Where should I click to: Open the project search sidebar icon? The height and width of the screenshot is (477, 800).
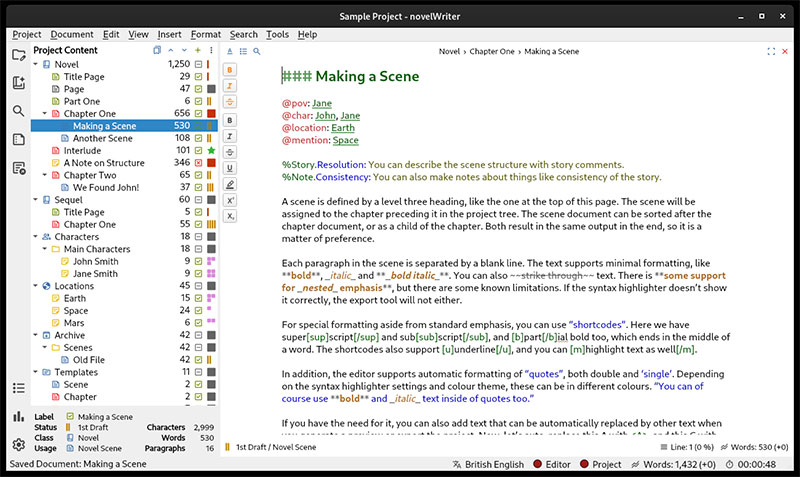[x=18, y=111]
